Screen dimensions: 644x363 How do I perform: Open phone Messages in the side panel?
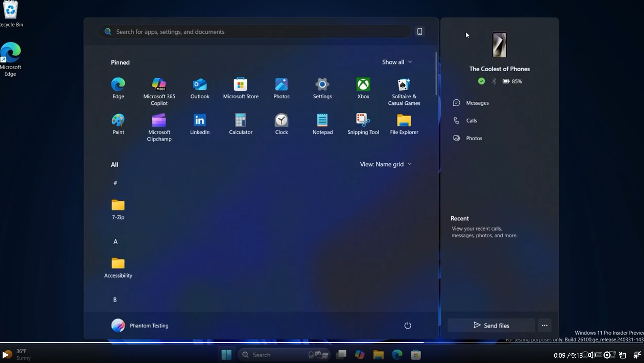pyautogui.click(x=471, y=103)
